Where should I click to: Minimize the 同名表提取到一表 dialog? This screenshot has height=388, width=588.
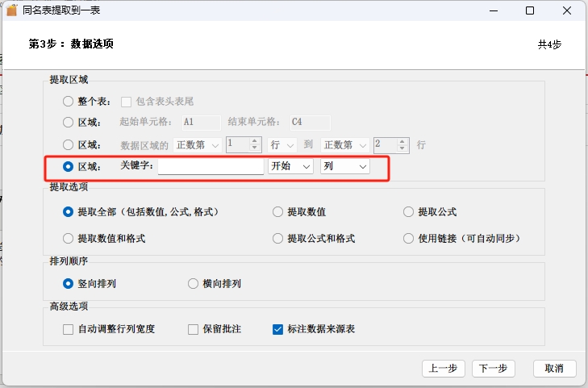coord(494,10)
